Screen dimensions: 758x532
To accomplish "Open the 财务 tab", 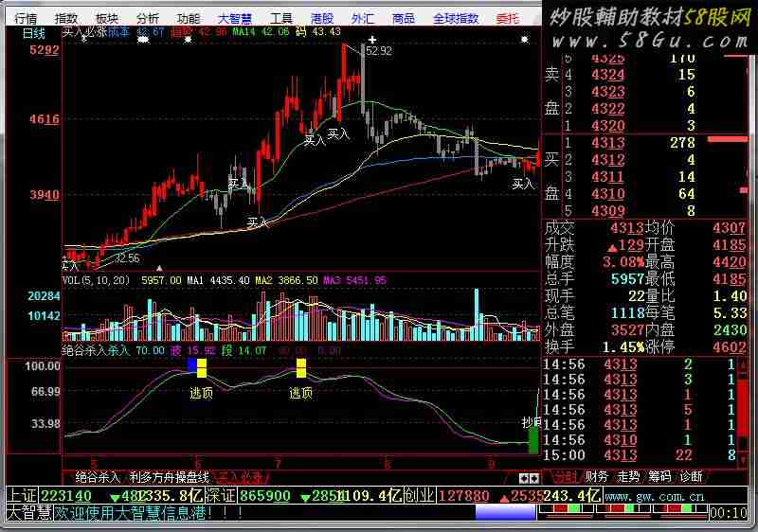I will click(x=597, y=477).
